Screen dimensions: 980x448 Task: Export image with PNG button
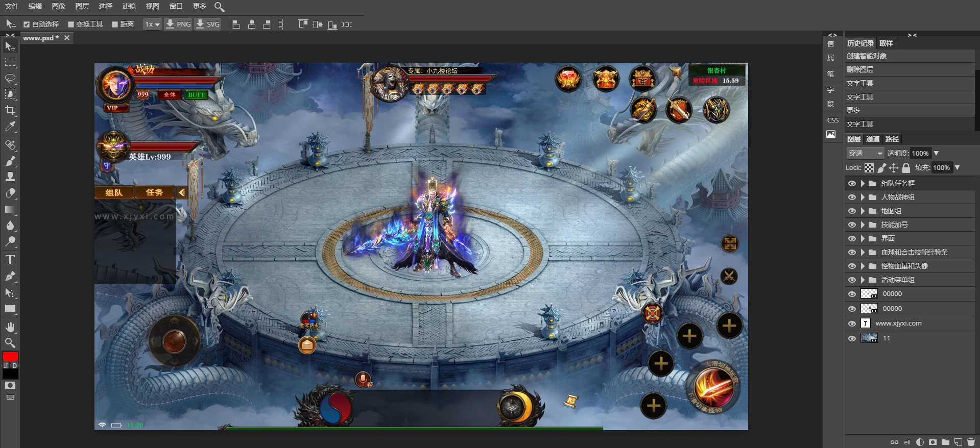(178, 24)
